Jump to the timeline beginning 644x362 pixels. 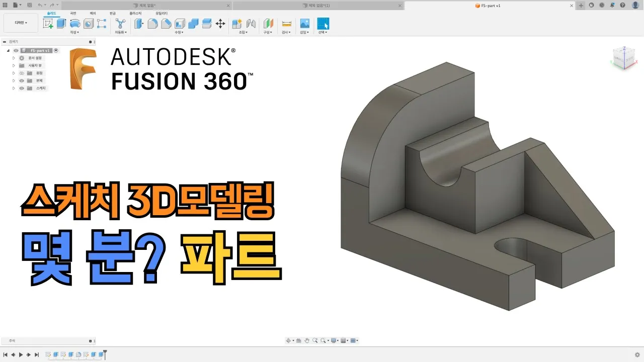pos(5,354)
